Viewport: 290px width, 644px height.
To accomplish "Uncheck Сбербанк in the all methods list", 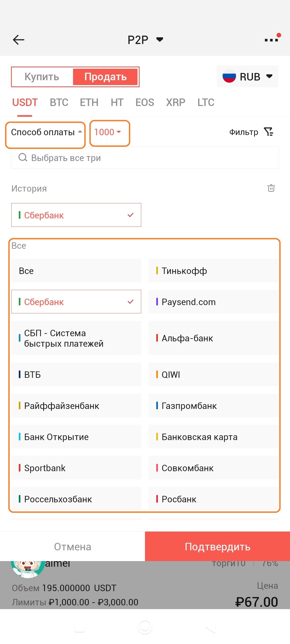I will coord(76,302).
